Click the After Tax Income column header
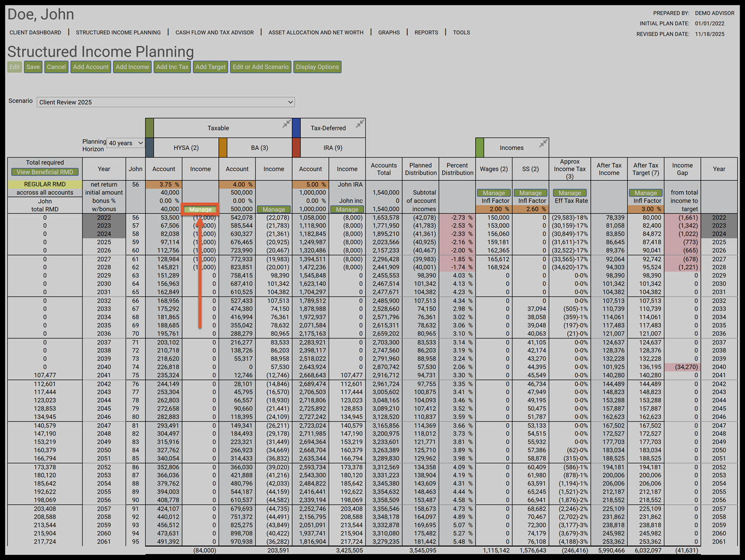This screenshot has height=560, width=745. (609, 169)
